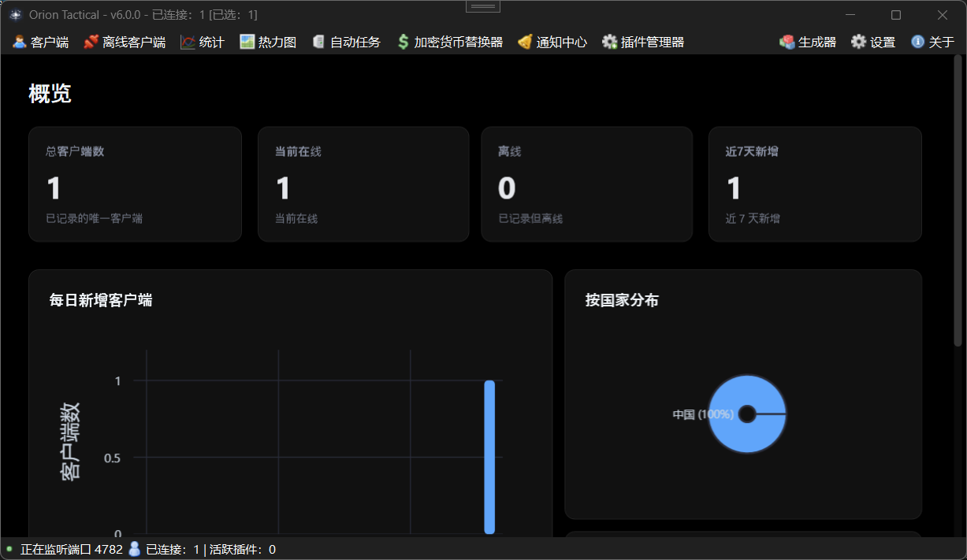Click the window title Orion Tactical v6.0.0
967x560 pixels.
pyautogui.click(x=143, y=15)
